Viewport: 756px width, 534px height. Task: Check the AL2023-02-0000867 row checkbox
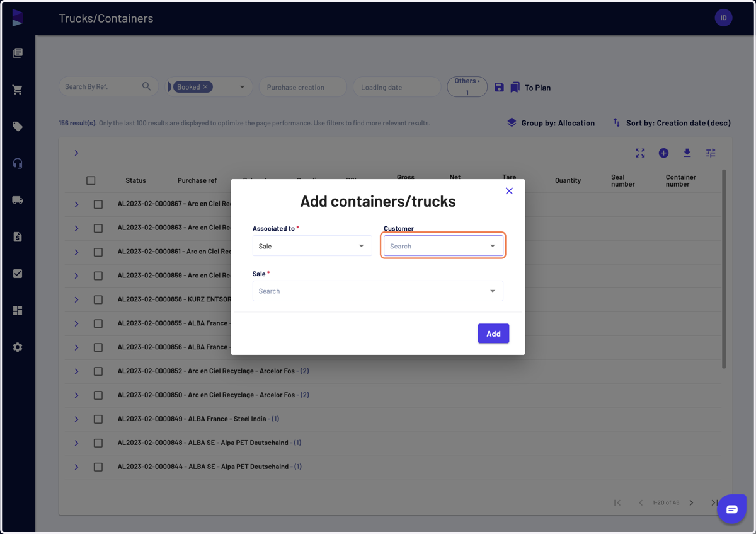pyautogui.click(x=98, y=204)
